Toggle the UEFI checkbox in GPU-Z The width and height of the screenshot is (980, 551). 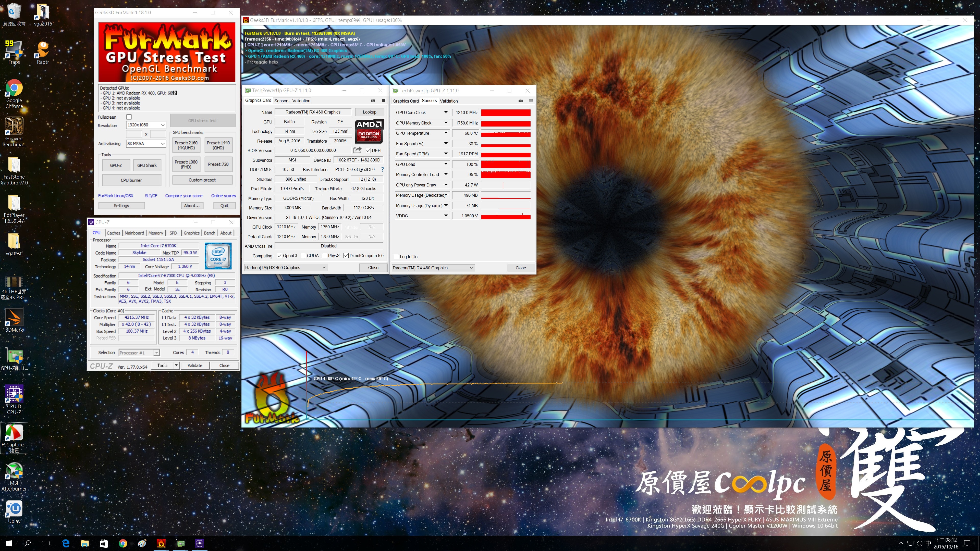click(368, 151)
